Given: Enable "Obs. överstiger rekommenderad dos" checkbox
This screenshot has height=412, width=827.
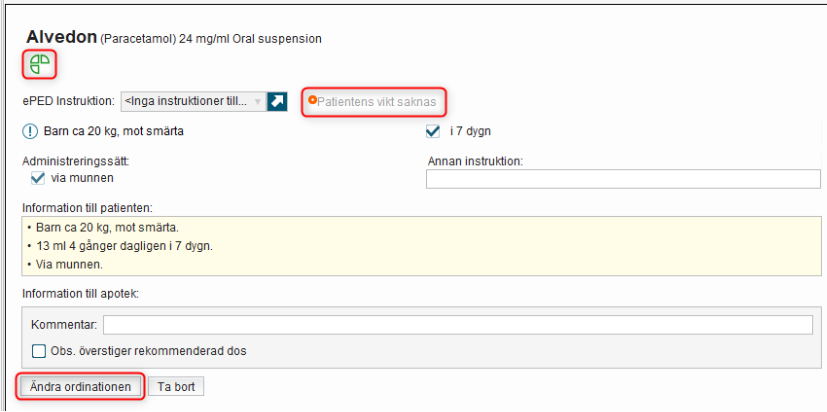Looking at the screenshot, I should (x=39, y=351).
